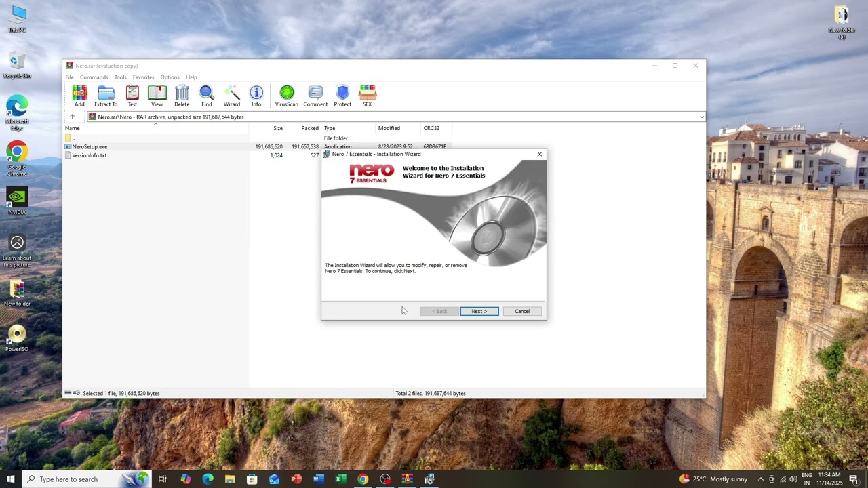Click the Add toolbar icon in WinRAR

coord(79,96)
